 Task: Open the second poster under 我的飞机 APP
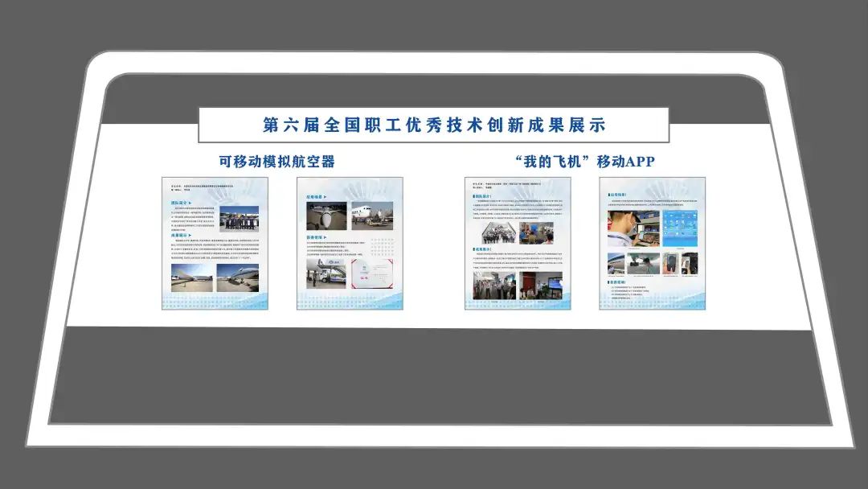[x=652, y=243]
